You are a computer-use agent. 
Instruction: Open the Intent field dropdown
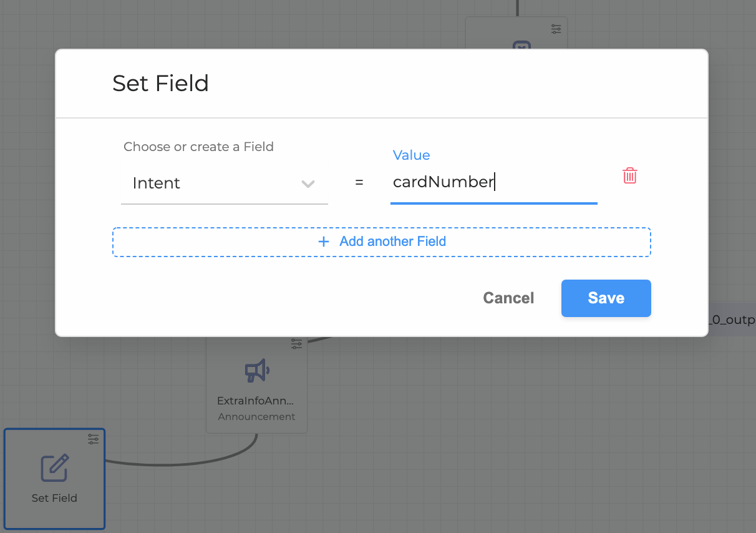225,183
